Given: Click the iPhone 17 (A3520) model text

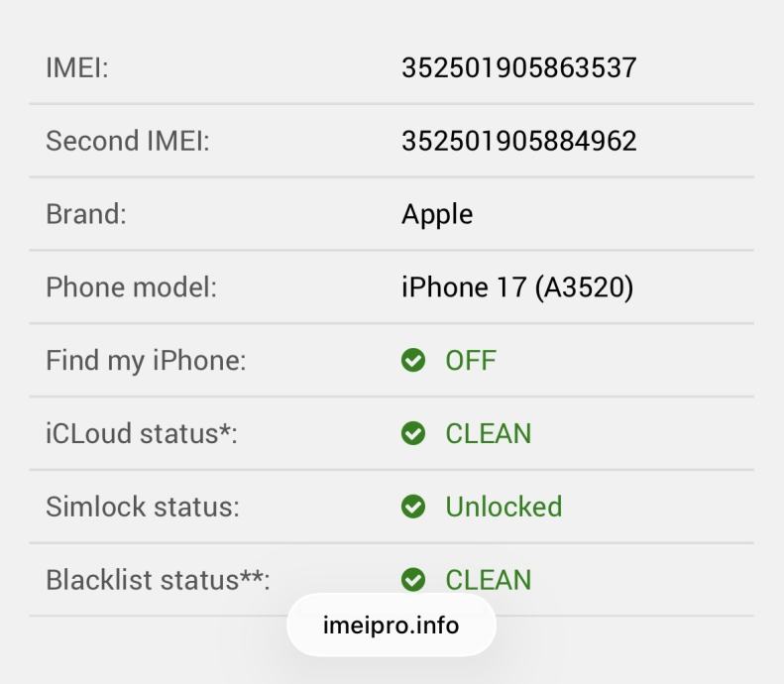Looking at the screenshot, I should tap(517, 287).
